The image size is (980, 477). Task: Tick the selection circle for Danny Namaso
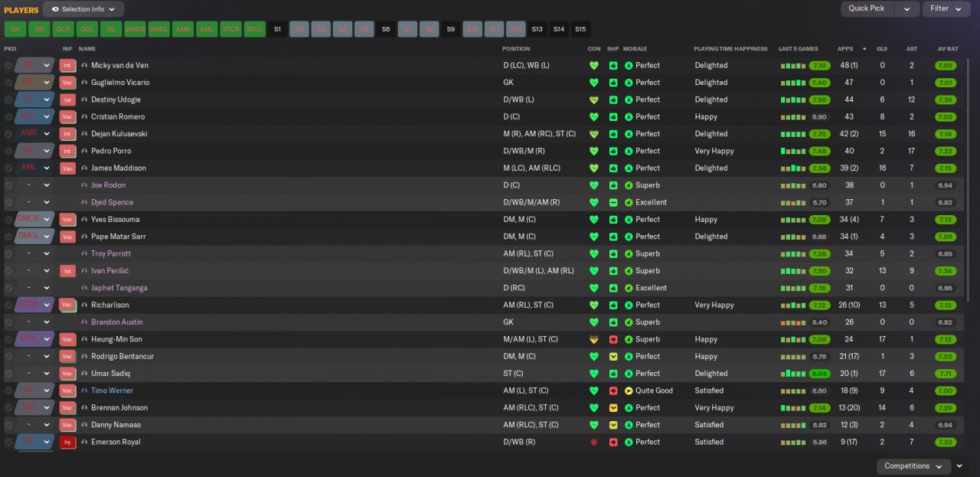click(x=8, y=425)
